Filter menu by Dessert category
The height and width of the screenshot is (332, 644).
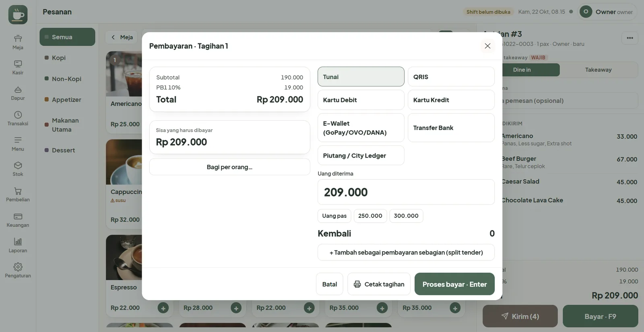[x=67, y=150]
